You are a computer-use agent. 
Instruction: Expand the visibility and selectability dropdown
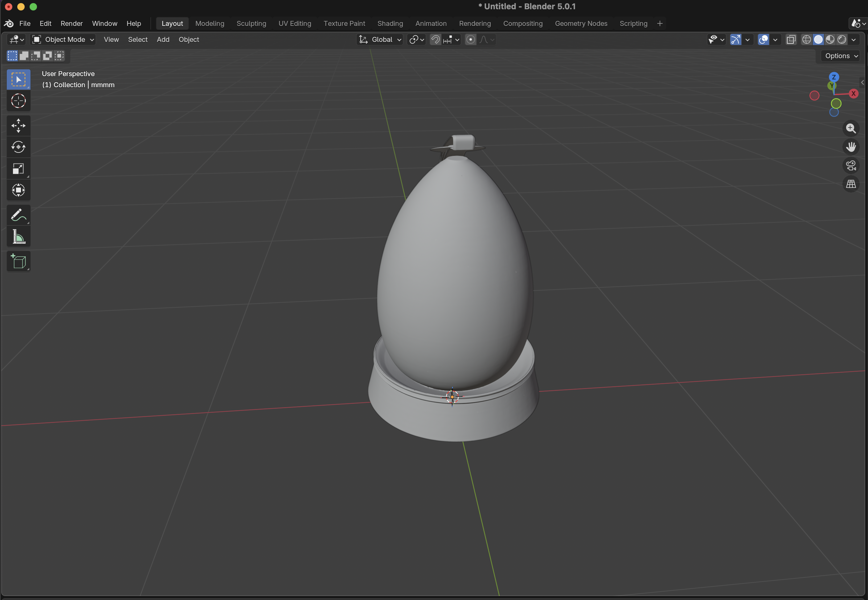pos(716,39)
